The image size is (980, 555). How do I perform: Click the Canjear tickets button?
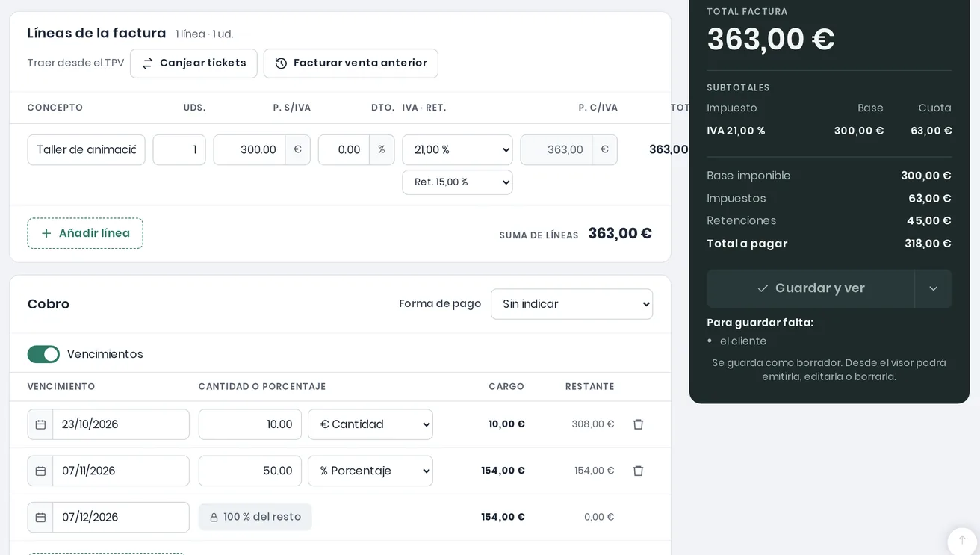[193, 63]
